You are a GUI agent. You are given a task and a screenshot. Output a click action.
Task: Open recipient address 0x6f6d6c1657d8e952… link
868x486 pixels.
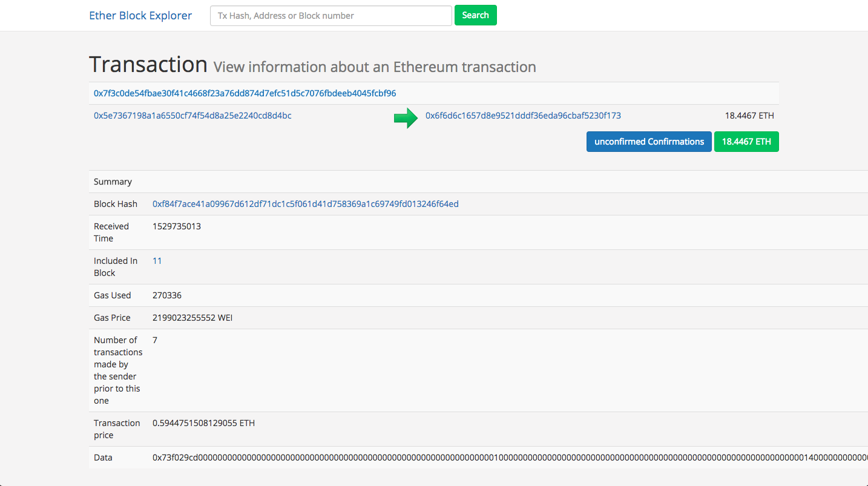523,116
